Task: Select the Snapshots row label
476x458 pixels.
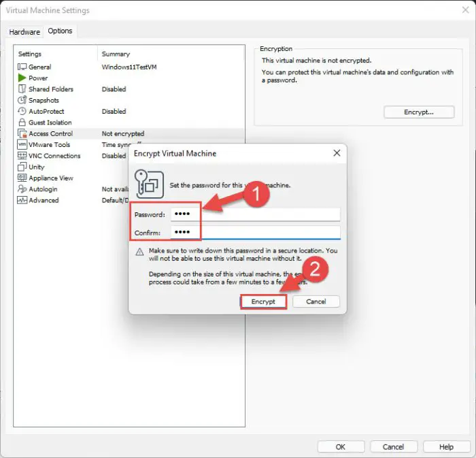Action: [44, 100]
